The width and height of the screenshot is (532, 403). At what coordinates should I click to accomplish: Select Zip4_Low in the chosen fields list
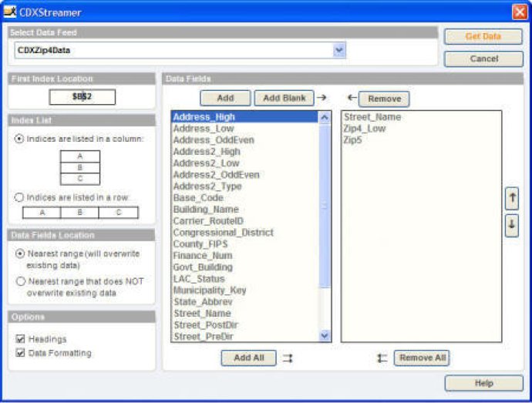[421, 129]
